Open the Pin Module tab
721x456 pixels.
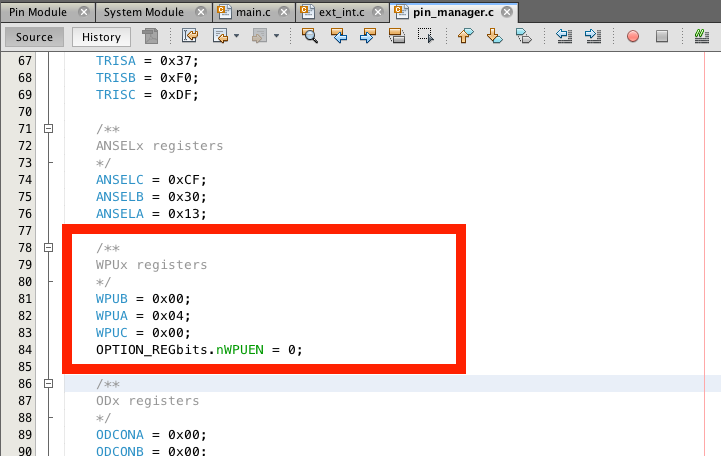(x=38, y=12)
